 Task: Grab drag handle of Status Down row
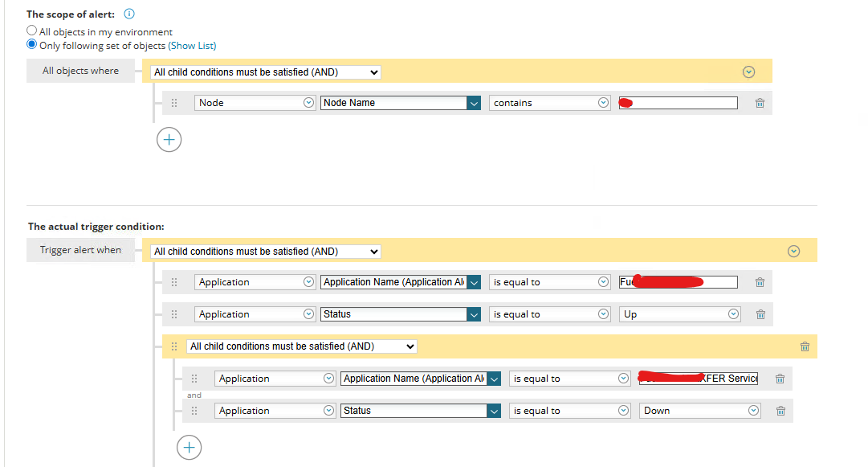coord(194,411)
